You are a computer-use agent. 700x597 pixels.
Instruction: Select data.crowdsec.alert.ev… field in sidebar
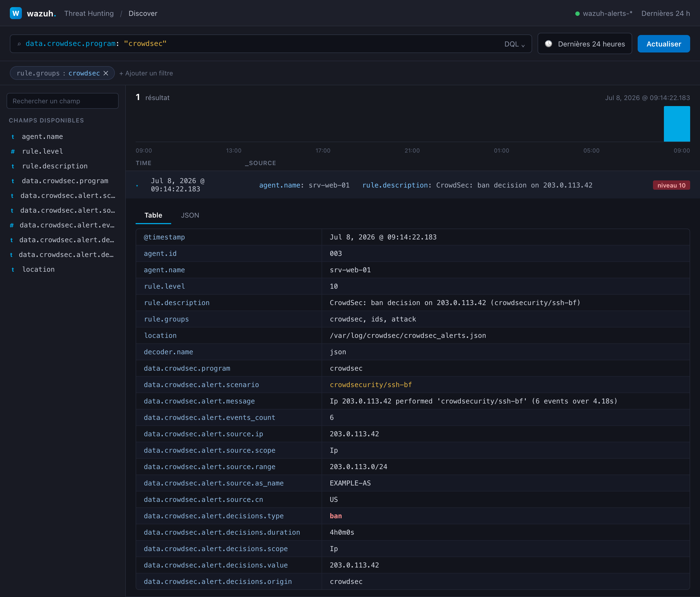point(67,225)
